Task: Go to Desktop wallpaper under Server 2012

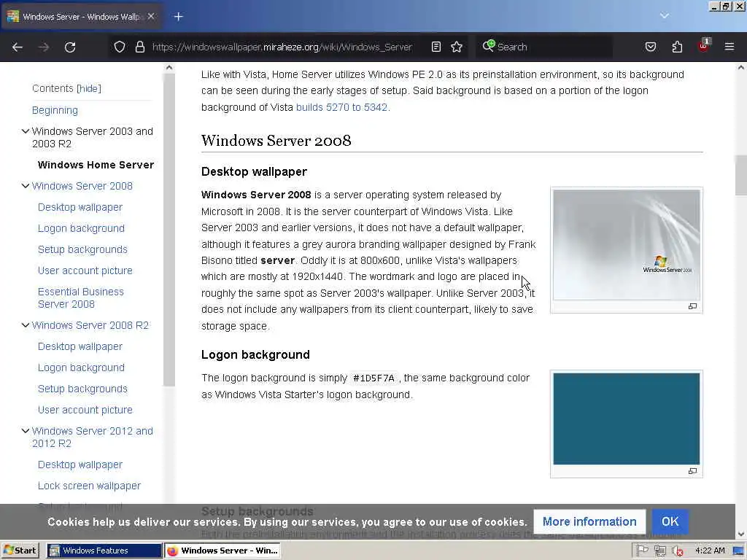Action: [80, 464]
